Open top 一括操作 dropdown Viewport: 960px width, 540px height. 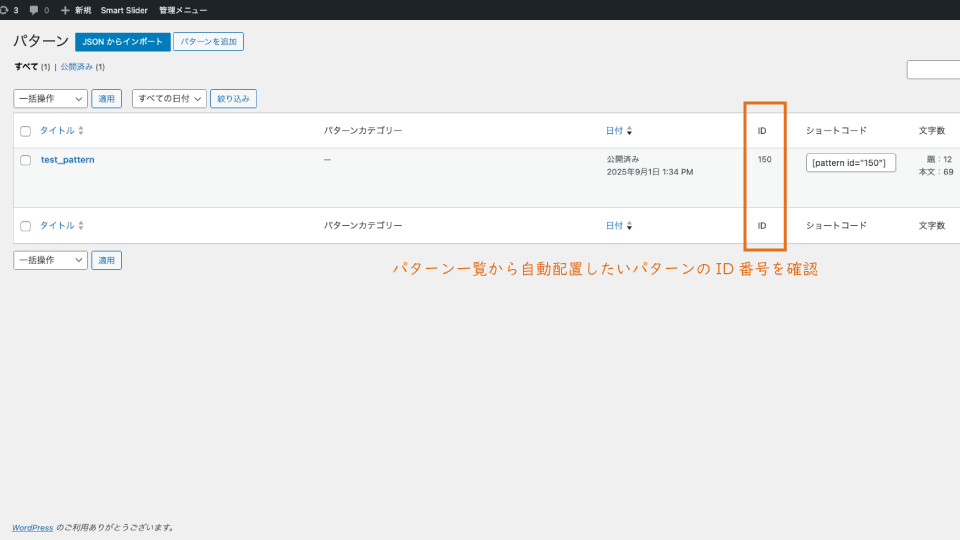pyautogui.click(x=50, y=99)
